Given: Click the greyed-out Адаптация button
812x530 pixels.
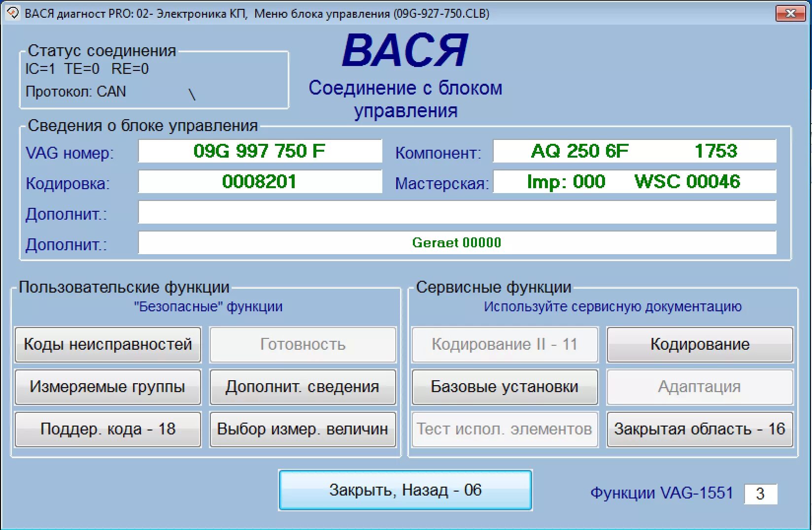Looking at the screenshot, I should click(700, 387).
